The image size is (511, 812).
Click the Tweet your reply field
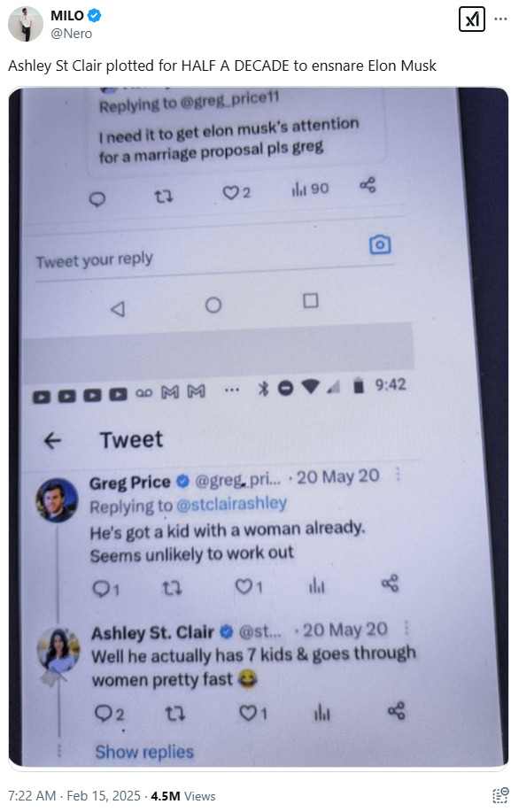point(214,259)
